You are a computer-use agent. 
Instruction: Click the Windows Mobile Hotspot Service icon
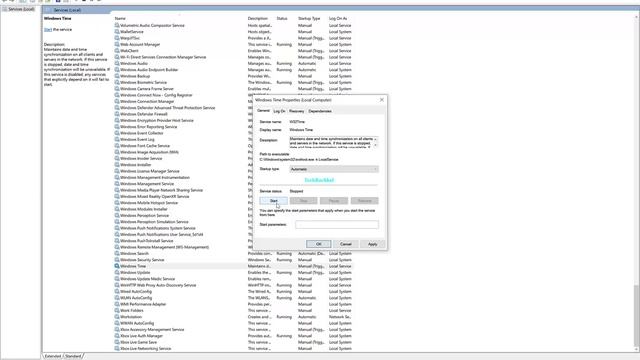tap(117, 202)
